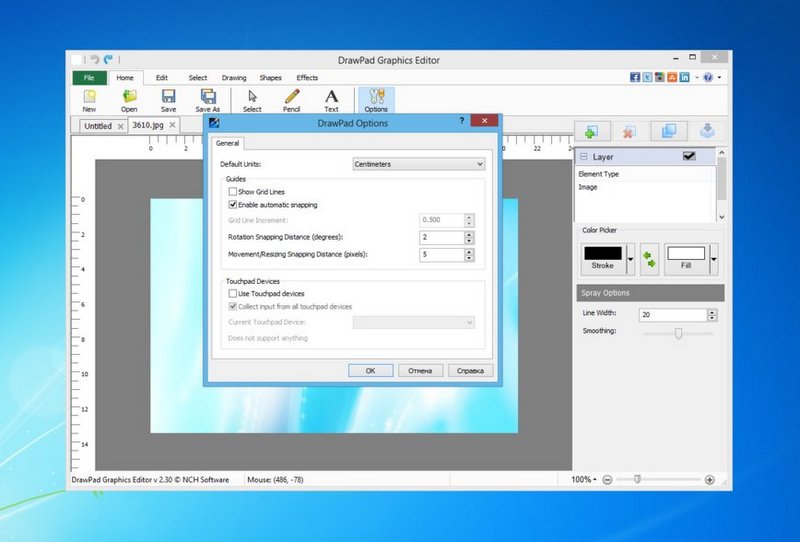Uncheck Enable automatic snapping
The image size is (800, 542).
point(233,205)
